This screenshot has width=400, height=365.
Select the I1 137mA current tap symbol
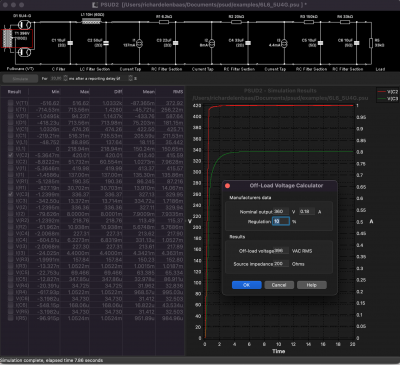(139, 43)
